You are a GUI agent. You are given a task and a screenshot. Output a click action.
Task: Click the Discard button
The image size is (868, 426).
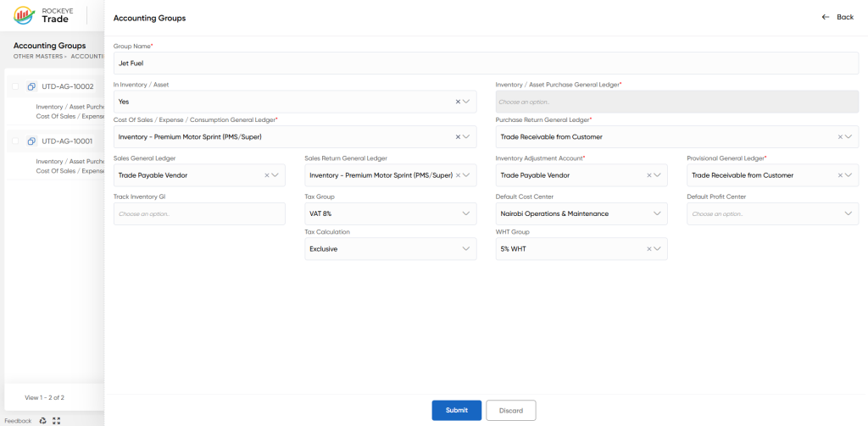coord(511,411)
